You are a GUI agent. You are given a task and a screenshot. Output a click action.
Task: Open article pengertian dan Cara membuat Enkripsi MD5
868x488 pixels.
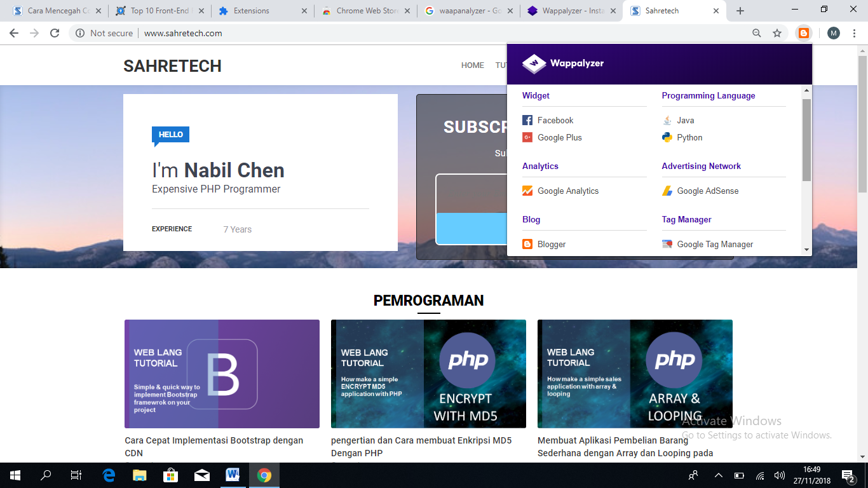pos(421,447)
